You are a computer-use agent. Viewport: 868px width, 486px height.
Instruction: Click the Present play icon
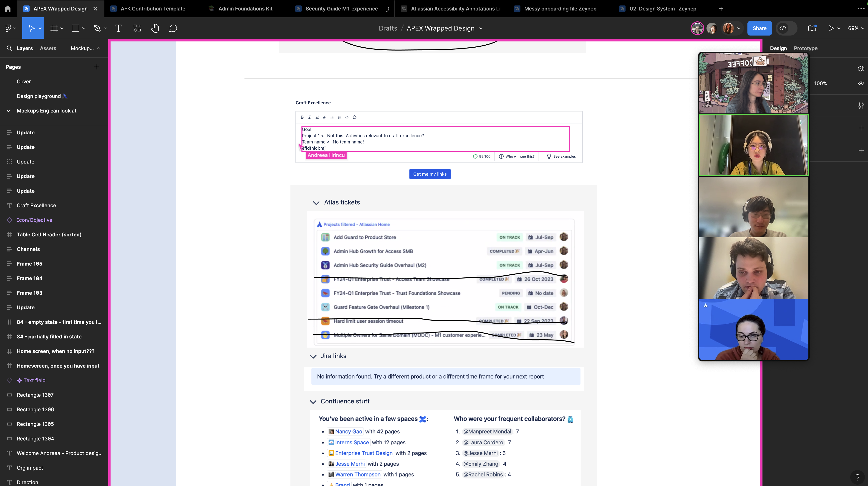[831, 28]
